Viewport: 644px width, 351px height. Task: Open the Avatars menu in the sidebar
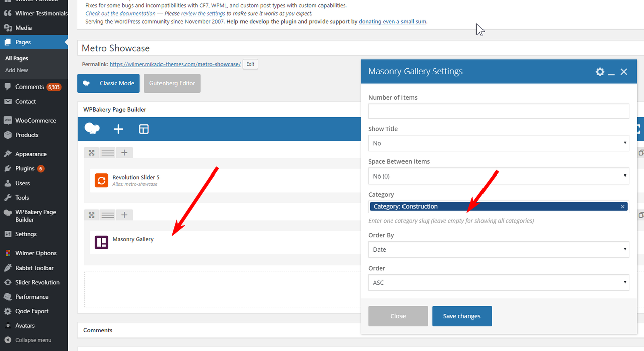coord(34,326)
